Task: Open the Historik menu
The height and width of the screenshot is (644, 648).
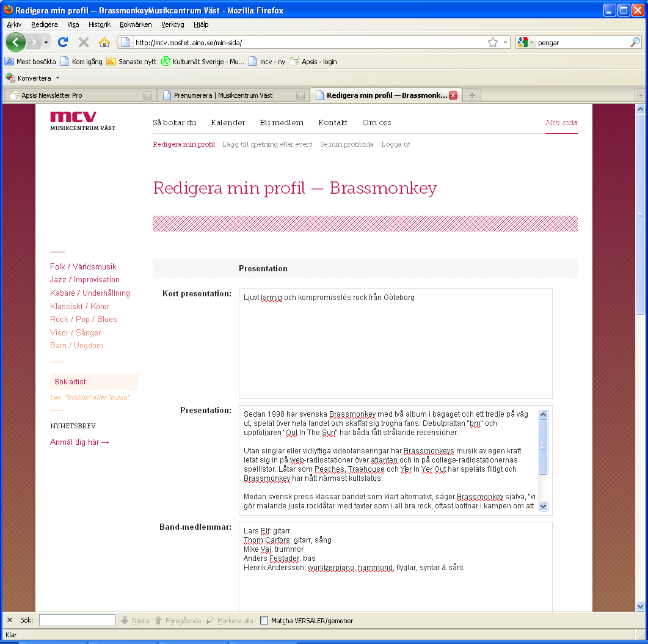Action: pyautogui.click(x=99, y=24)
